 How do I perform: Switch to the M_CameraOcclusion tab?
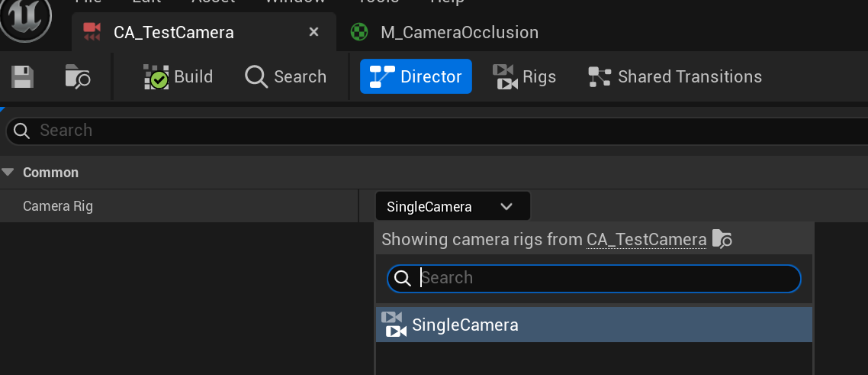click(x=459, y=32)
